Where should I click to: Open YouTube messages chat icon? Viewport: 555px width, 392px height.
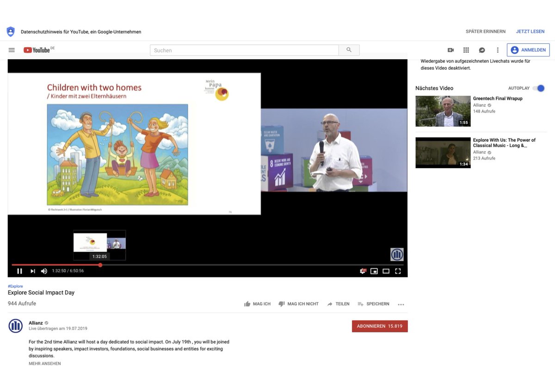pyautogui.click(x=482, y=50)
